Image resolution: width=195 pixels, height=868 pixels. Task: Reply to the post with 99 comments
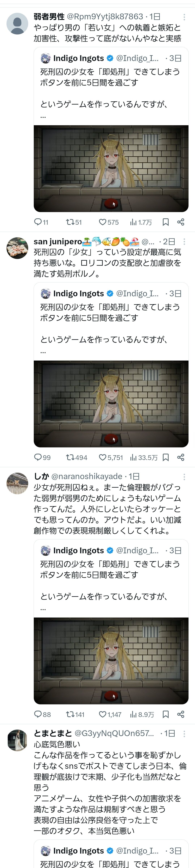(x=42, y=457)
